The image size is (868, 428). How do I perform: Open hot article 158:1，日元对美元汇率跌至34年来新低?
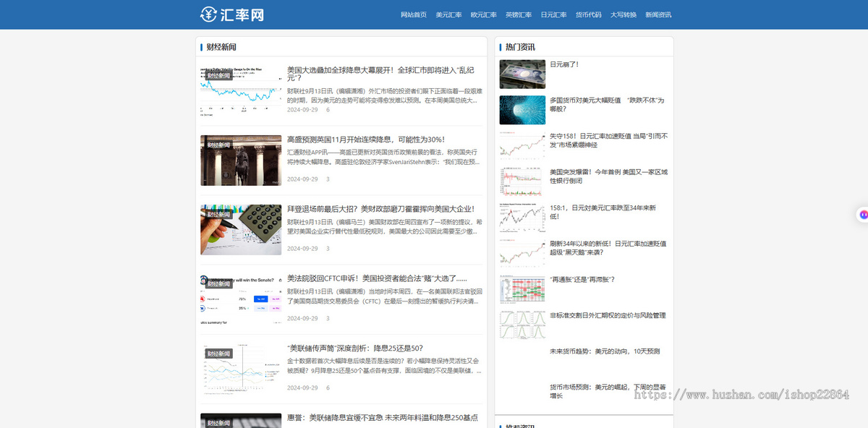(x=603, y=212)
